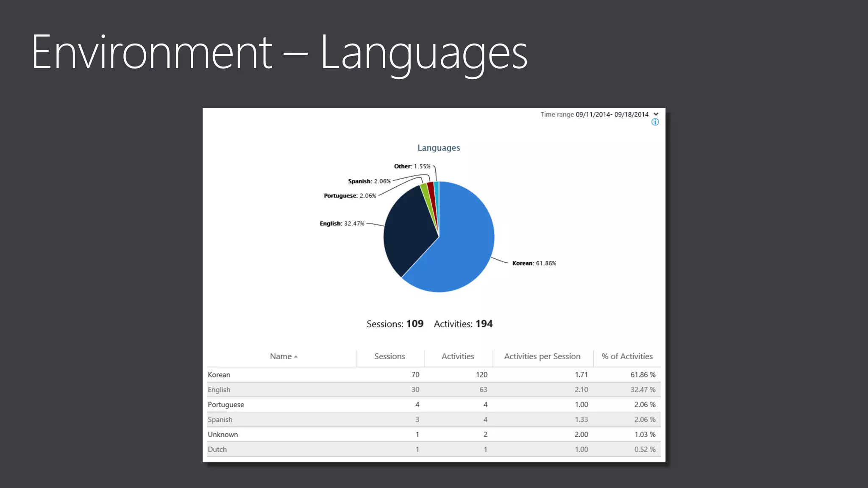
Task: Sort by Activities column header
Action: point(458,356)
